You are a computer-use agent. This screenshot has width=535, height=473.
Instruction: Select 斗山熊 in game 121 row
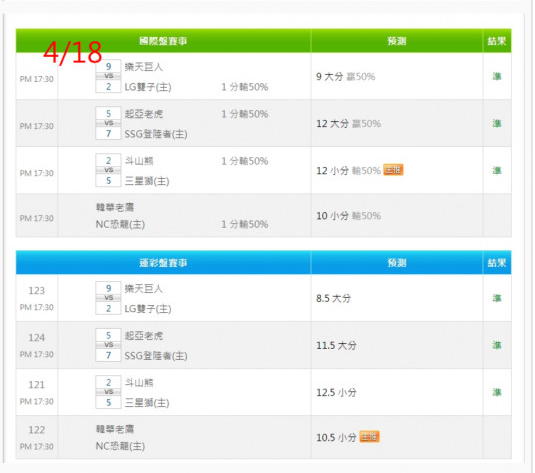[139, 383]
